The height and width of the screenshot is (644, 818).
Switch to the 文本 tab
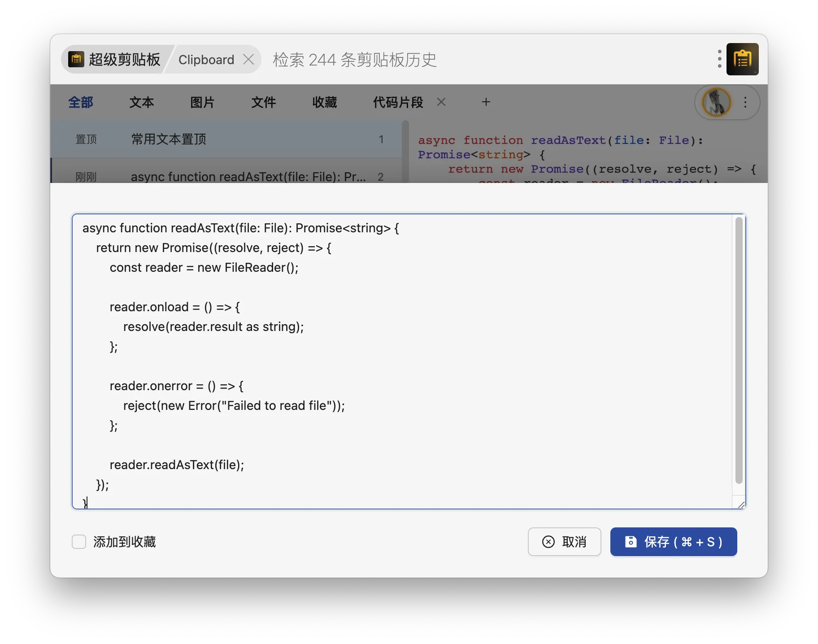[142, 102]
